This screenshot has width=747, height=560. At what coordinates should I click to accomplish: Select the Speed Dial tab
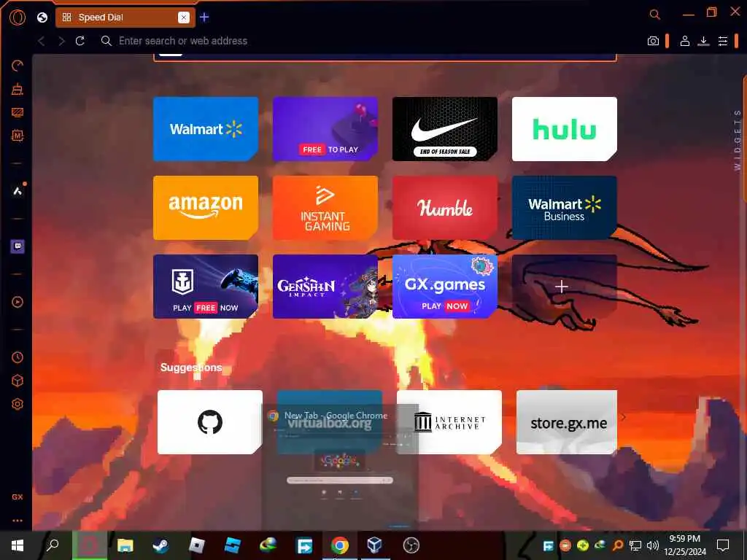click(125, 17)
